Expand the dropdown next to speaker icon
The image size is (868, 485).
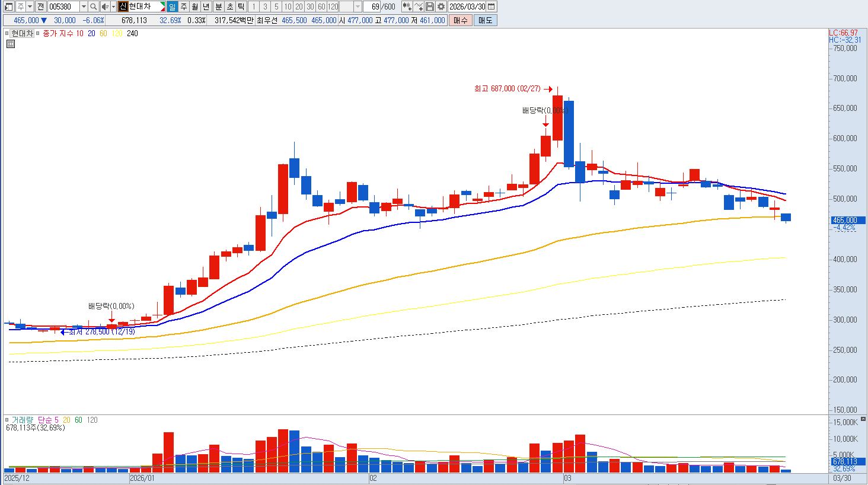[x=113, y=7]
